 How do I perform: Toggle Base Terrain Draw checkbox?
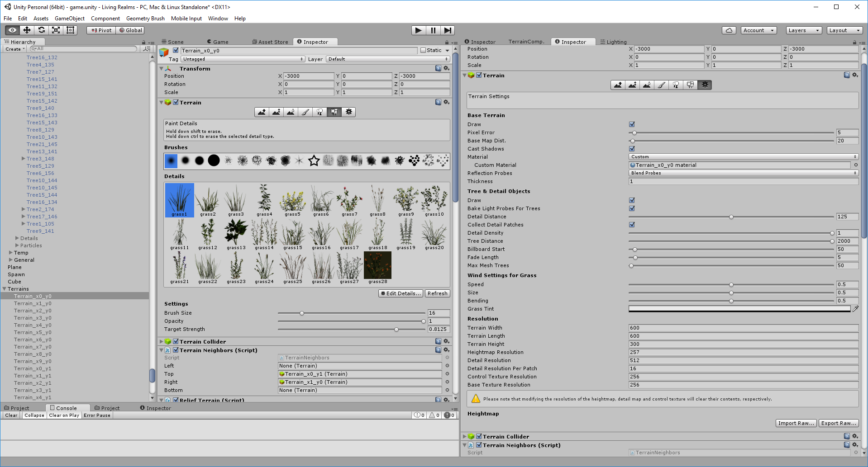(632, 124)
